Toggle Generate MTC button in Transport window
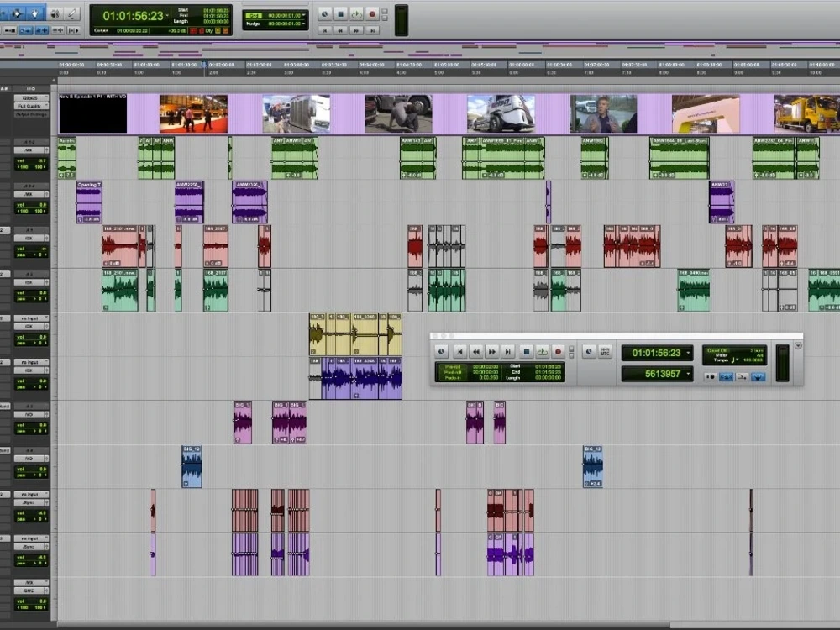The height and width of the screenshot is (630, 840). click(605, 351)
